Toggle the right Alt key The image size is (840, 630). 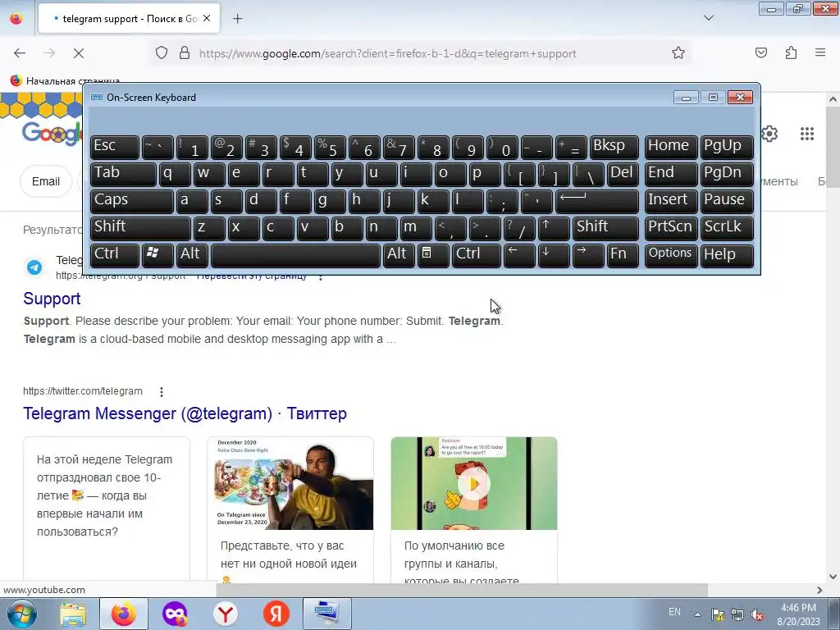click(399, 254)
